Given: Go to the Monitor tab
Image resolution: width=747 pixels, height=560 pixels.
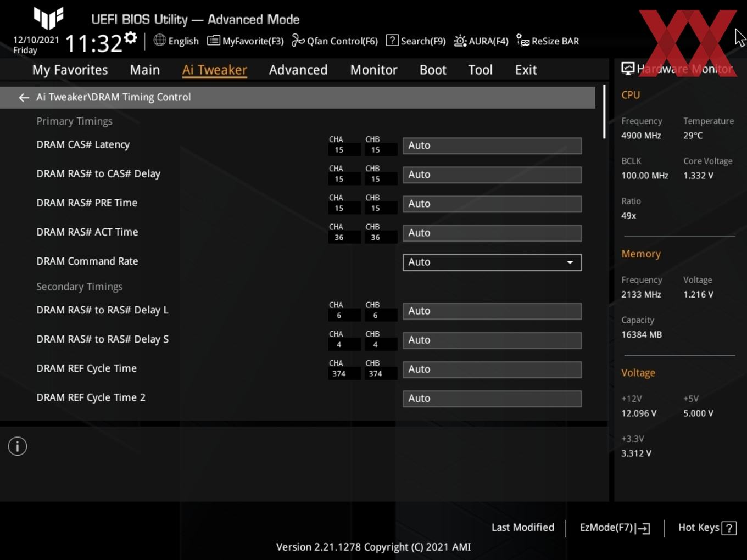Looking at the screenshot, I should click(374, 70).
